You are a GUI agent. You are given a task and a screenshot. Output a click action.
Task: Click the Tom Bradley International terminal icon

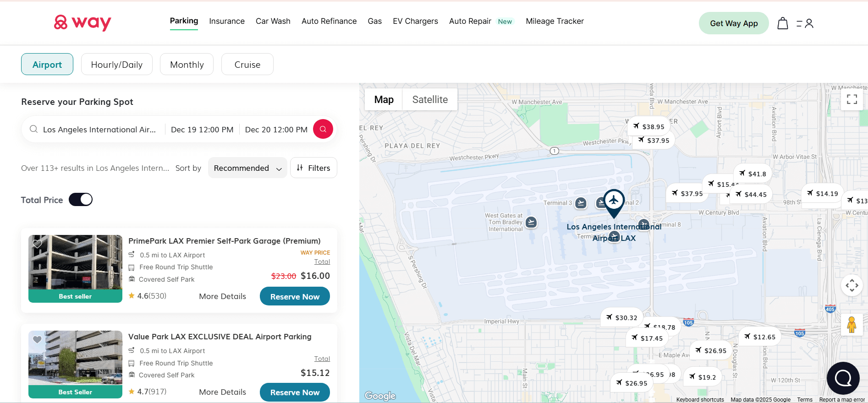(x=531, y=223)
